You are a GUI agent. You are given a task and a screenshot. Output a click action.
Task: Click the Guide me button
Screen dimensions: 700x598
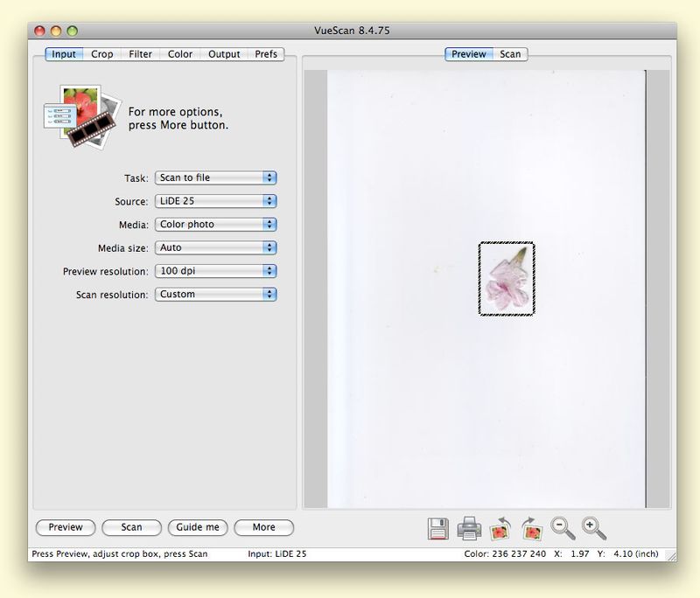[198, 527]
